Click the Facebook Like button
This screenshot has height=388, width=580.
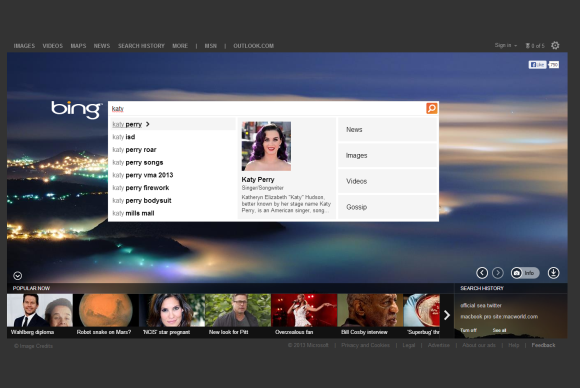click(x=537, y=65)
